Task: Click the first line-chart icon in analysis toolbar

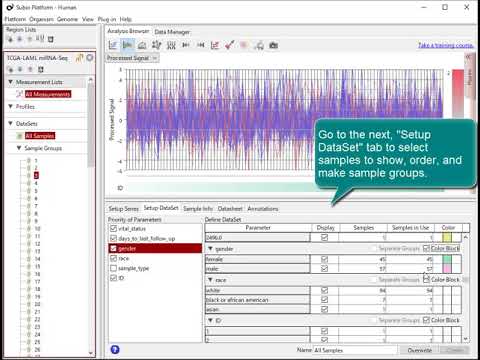Action: 113,45
